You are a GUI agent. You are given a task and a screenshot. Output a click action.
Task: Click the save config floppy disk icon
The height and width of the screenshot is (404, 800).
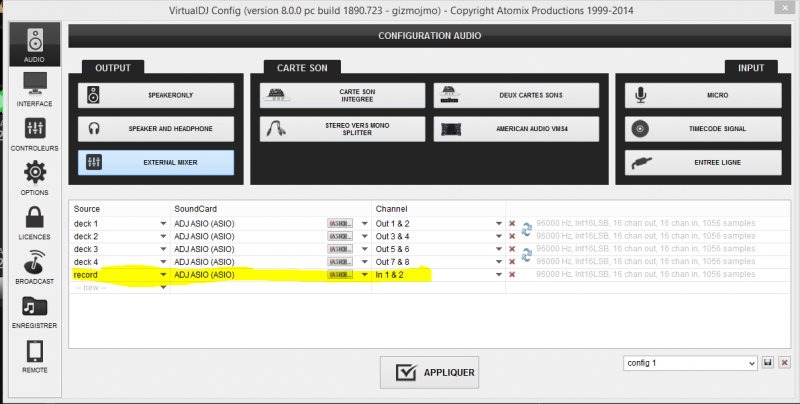click(x=768, y=362)
